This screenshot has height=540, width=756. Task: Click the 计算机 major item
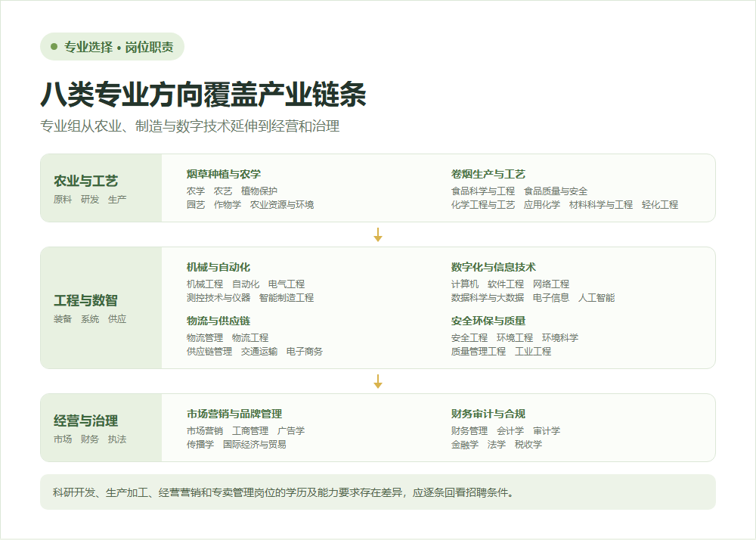[465, 284]
